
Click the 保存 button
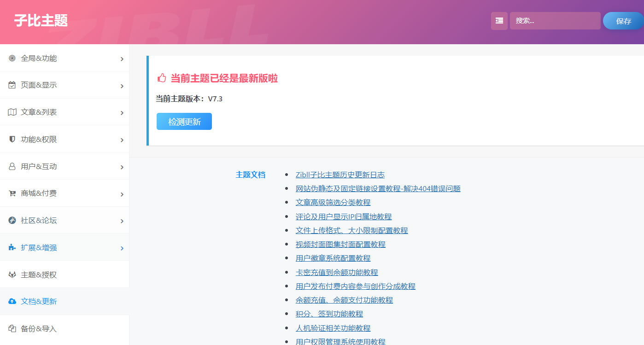point(623,21)
